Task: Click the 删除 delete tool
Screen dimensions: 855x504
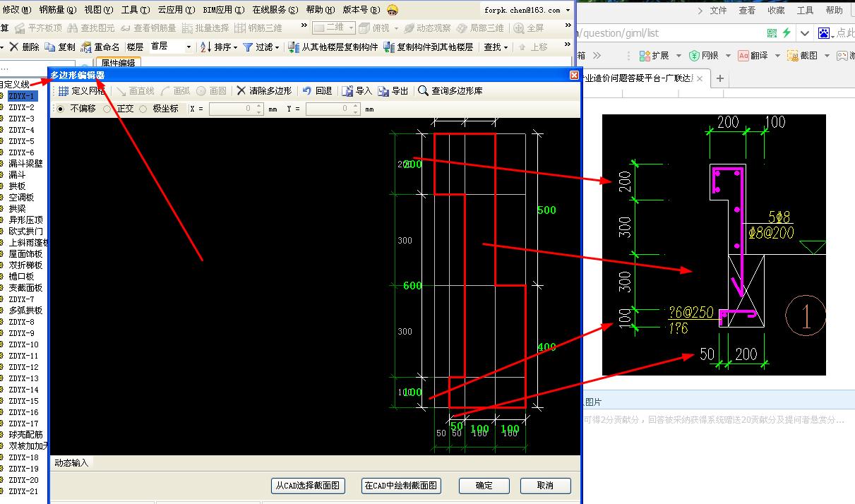Action: point(24,47)
